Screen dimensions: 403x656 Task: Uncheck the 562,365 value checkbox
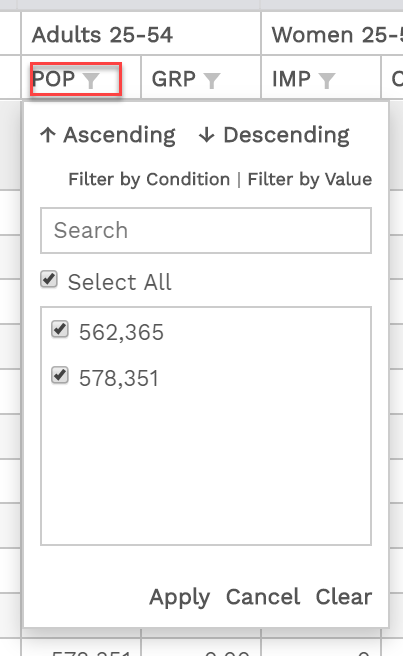60,329
